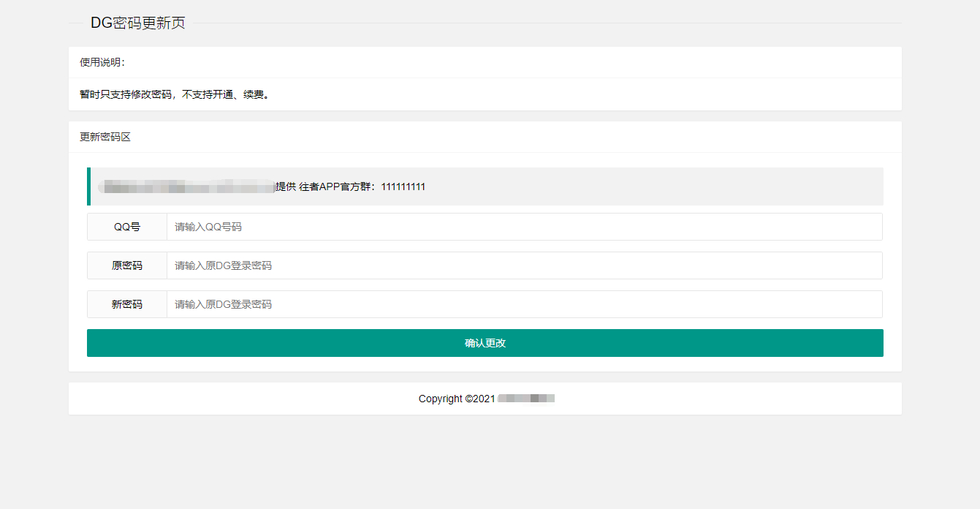Click the notice banner in the update area
The height and width of the screenshot is (509, 980).
click(x=485, y=186)
